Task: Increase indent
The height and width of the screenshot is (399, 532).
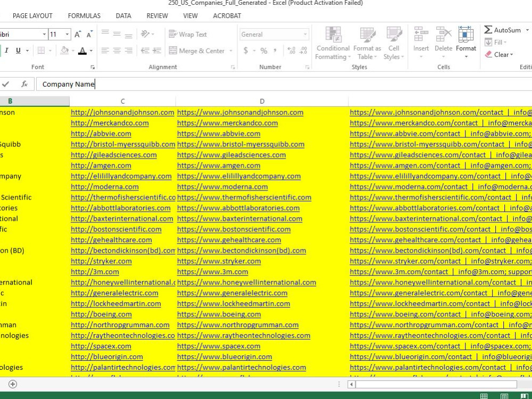Action: tap(157, 51)
